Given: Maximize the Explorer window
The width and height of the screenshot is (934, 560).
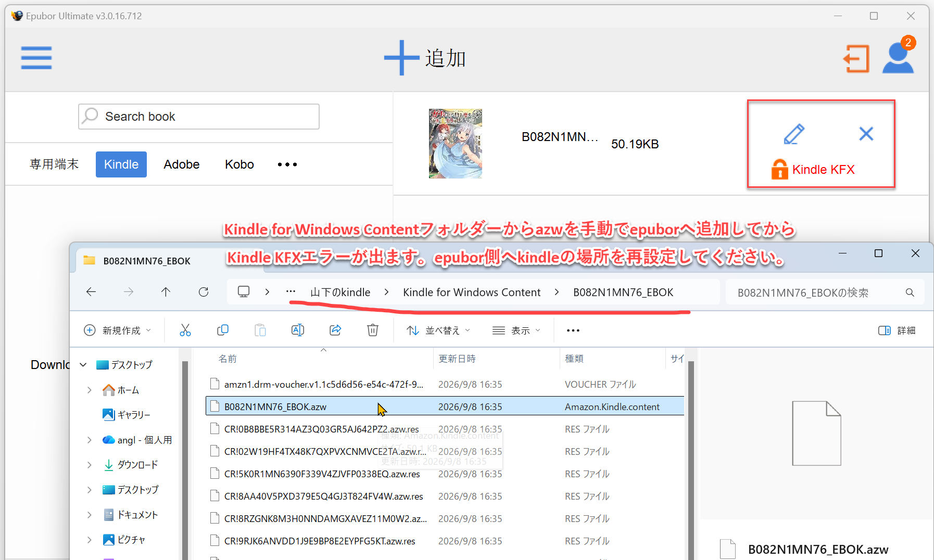Looking at the screenshot, I should click(x=878, y=253).
